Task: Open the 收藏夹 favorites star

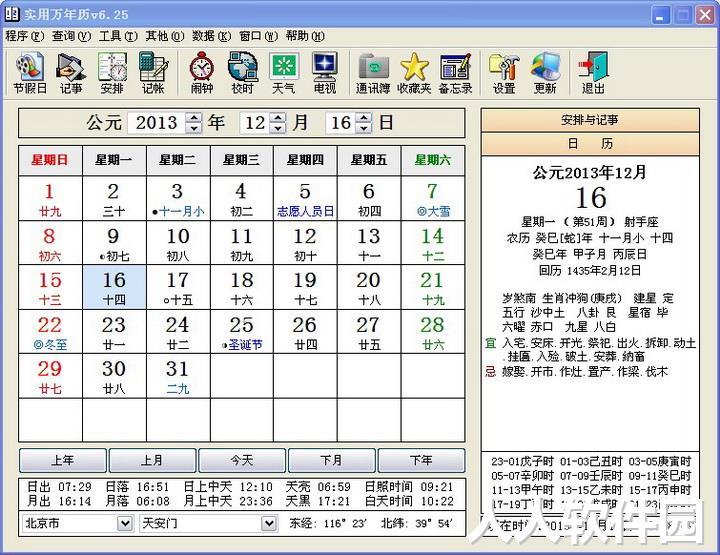Action: pyautogui.click(x=414, y=73)
